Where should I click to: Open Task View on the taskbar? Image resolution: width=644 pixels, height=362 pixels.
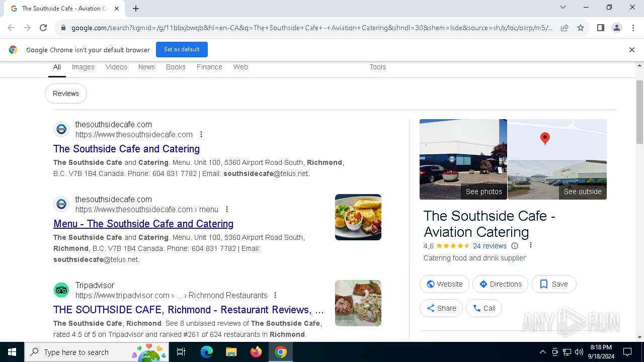tap(181, 352)
